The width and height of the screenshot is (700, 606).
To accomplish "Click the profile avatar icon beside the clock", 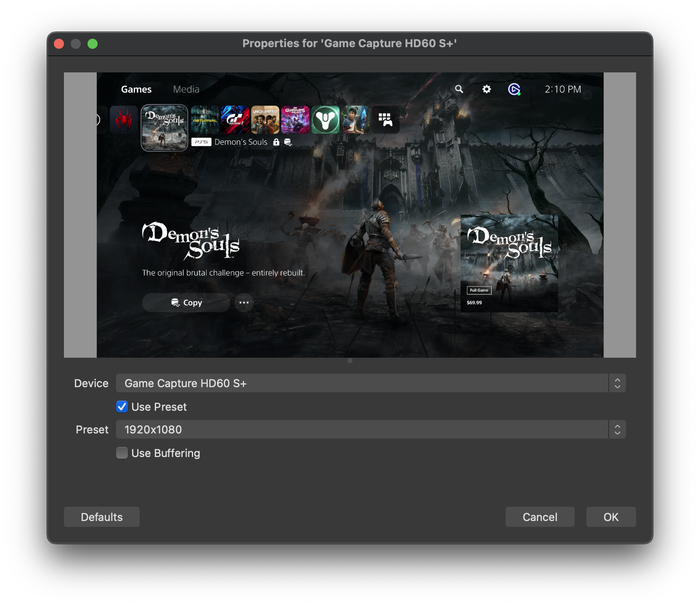I will [x=514, y=89].
